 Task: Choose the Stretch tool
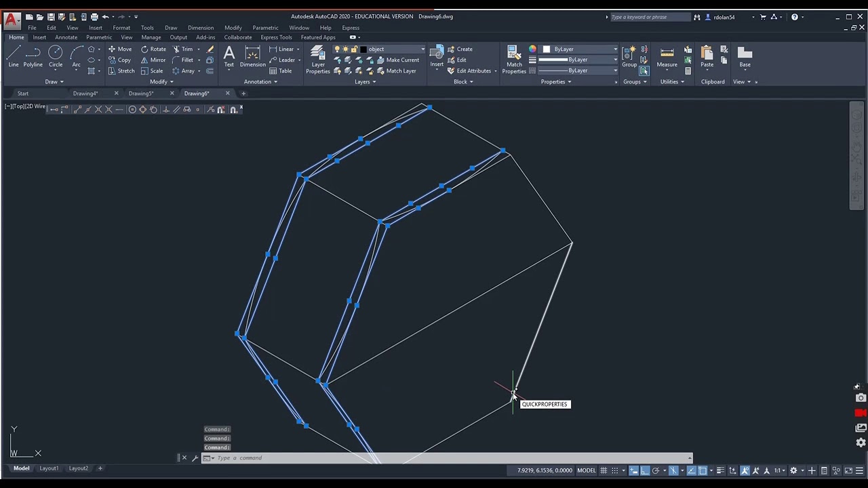[121, 70]
